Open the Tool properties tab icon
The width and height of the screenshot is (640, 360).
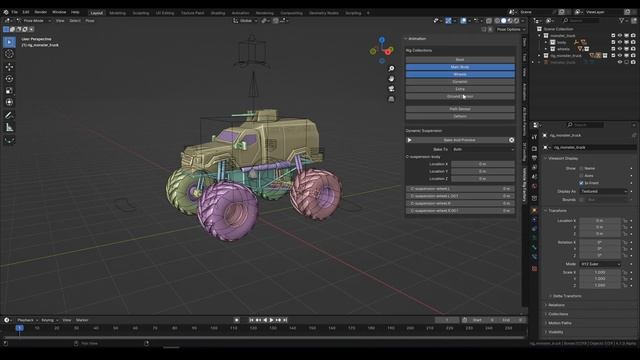pyautogui.click(x=534, y=137)
